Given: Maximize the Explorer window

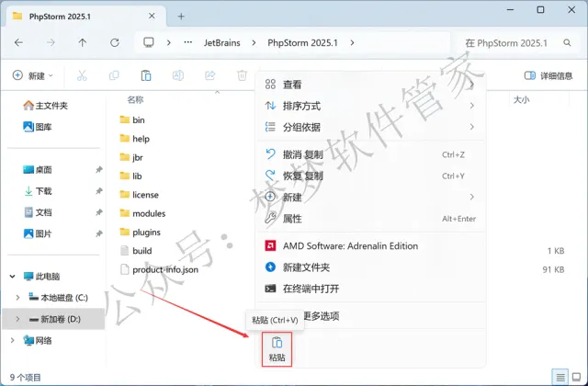Looking at the screenshot, I should (540, 10).
